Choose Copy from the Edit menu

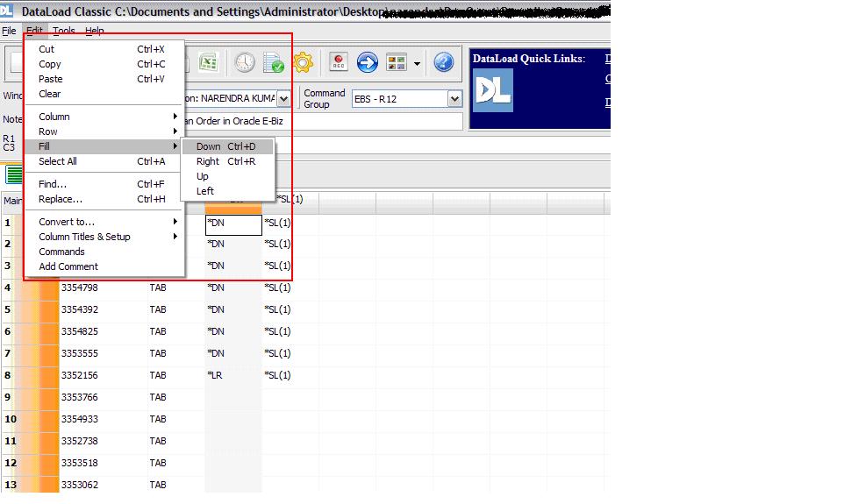pos(104,64)
